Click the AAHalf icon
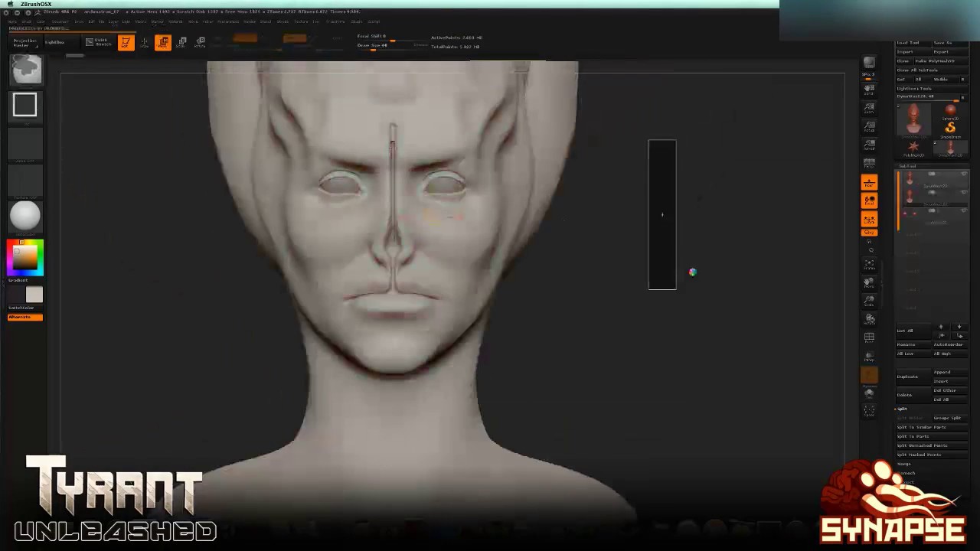The image size is (980, 551). coord(869,145)
